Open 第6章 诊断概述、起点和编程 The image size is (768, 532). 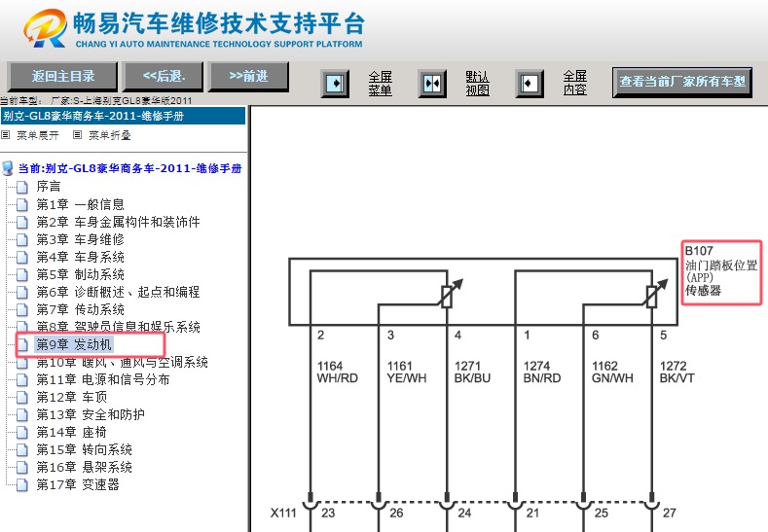click(118, 292)
